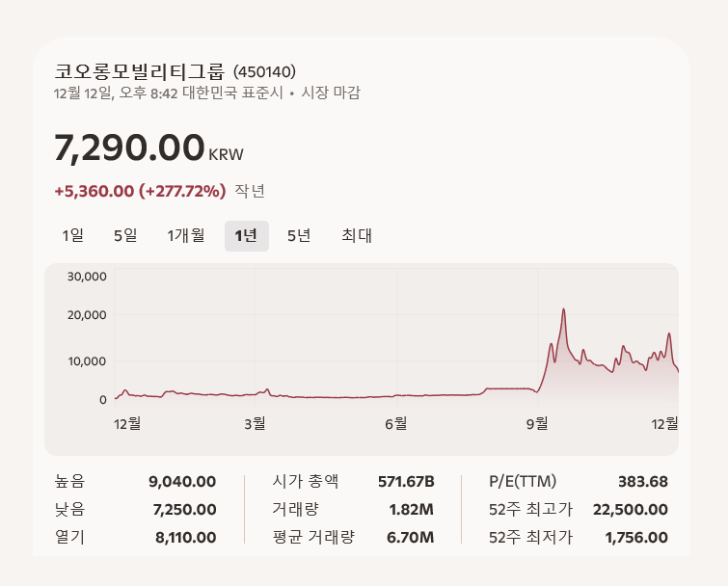Click the 열기 value 8,110.00

point(186,537)
